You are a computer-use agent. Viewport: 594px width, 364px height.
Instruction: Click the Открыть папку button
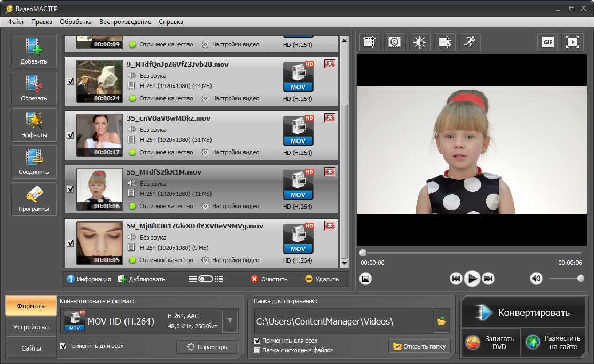pos(420,346)
